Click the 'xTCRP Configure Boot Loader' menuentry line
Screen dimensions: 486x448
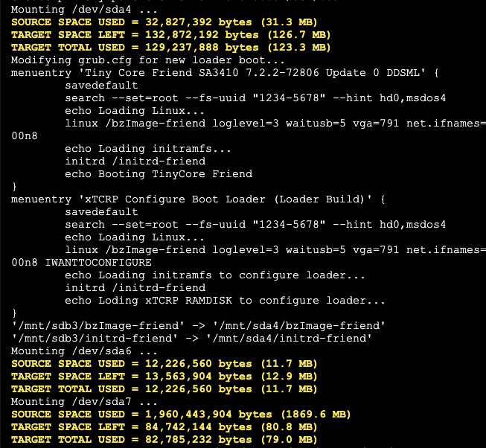click(198, 199)
